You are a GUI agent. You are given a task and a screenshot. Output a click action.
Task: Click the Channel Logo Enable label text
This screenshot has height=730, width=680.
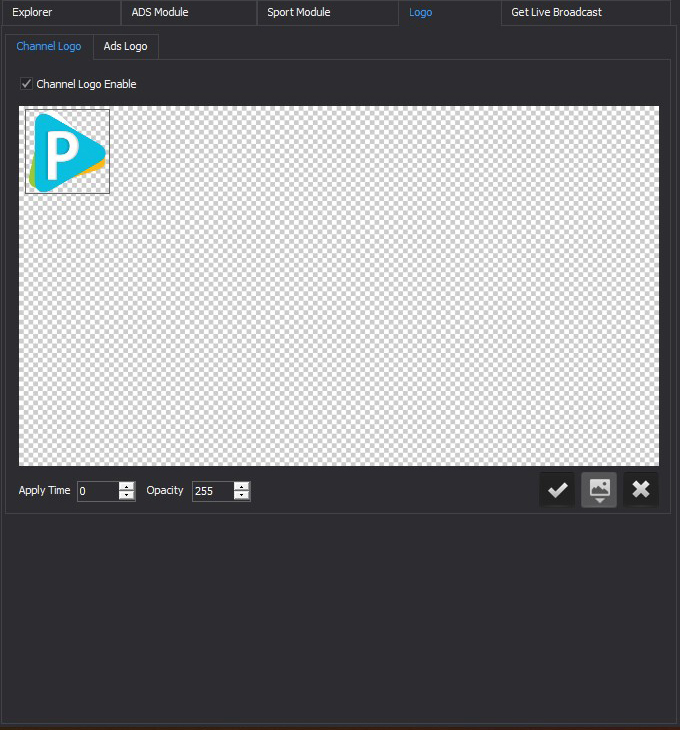86,84
